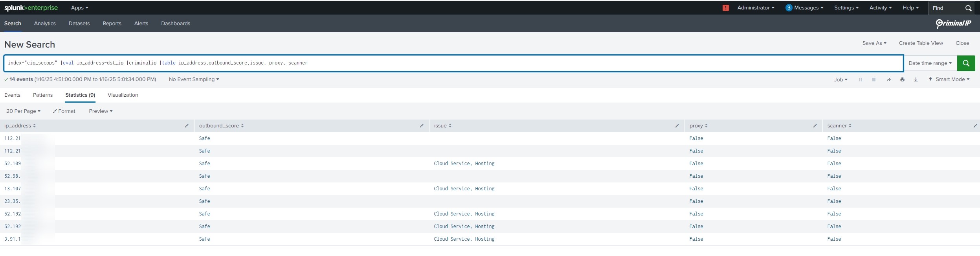Go to the Search nav tab

point(13,24)
